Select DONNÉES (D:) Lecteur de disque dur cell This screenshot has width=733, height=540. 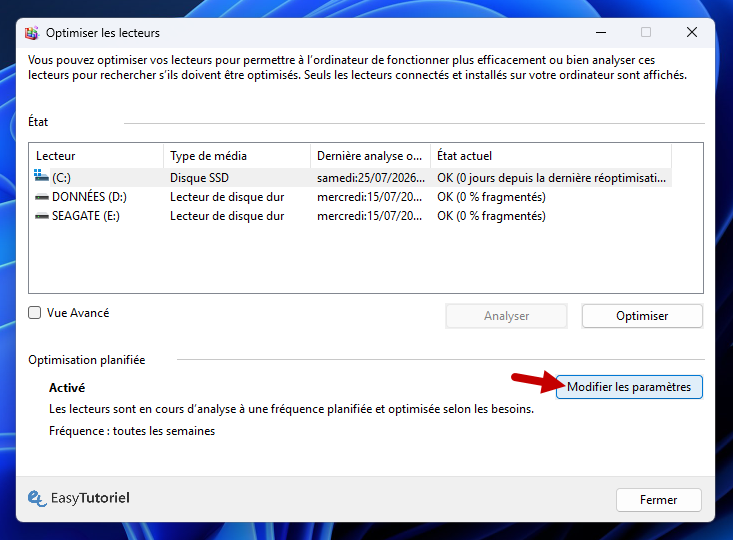[227, 197]
